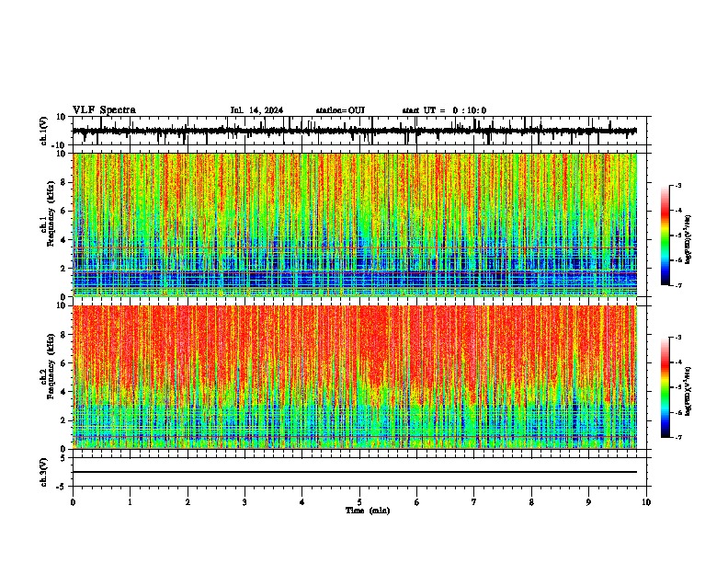This screenshot has width=728, height=563.
Task: Click time axis tick label "9"
Action: [x=588, y=502]
